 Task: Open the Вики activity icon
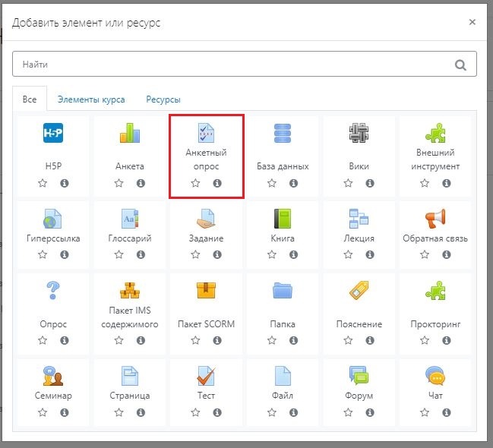pyautogui.click(x=359, y=133)
